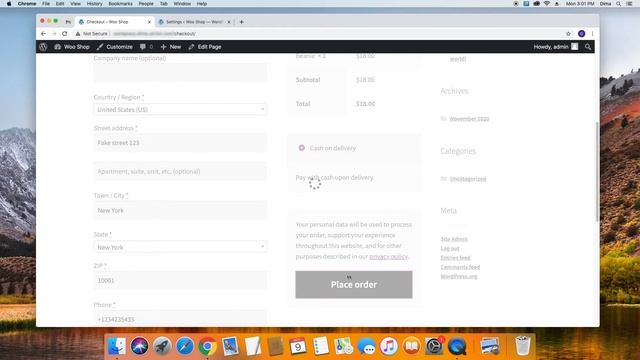Click the Apartment, suite, unit field
The width and height of the screenshot is (640, 360).
tap(180, 171)
